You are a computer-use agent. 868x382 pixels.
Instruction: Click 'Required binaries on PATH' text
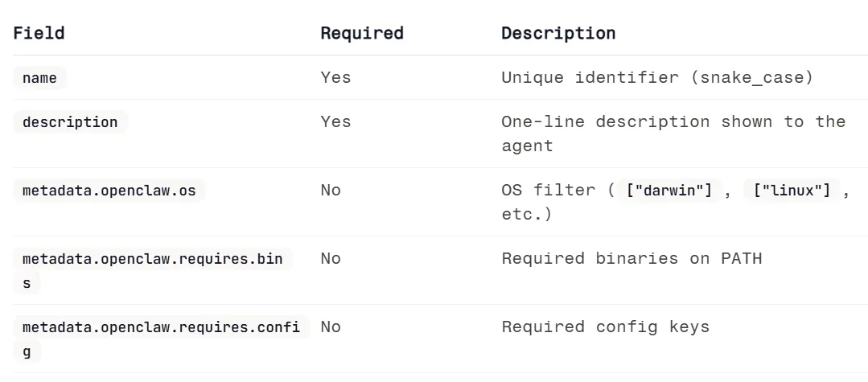(631, 258)
